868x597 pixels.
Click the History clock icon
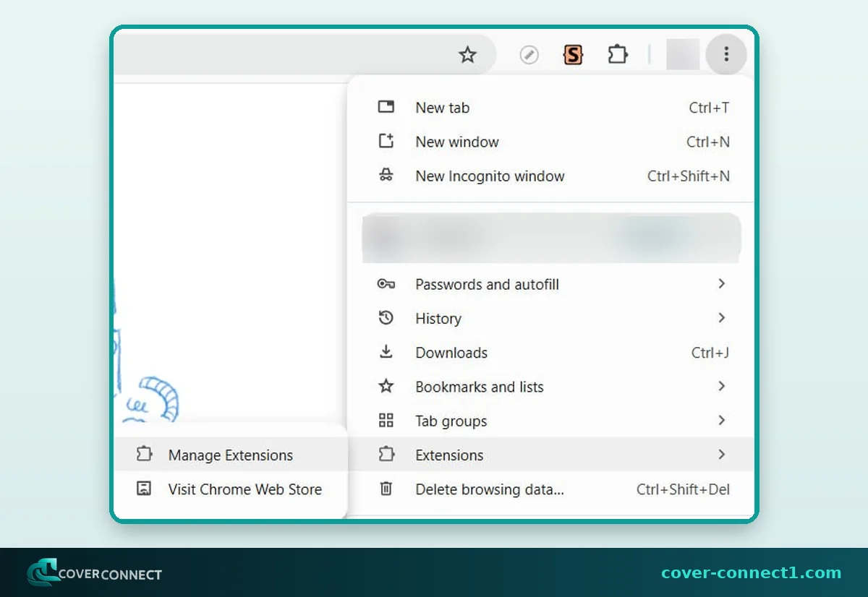click(386, 318)
